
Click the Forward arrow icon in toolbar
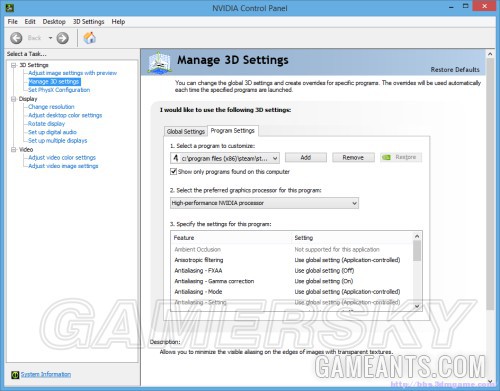click(62, 38)
